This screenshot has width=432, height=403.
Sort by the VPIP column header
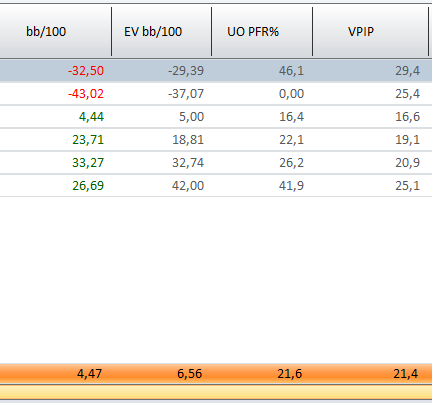click(361, 32)
